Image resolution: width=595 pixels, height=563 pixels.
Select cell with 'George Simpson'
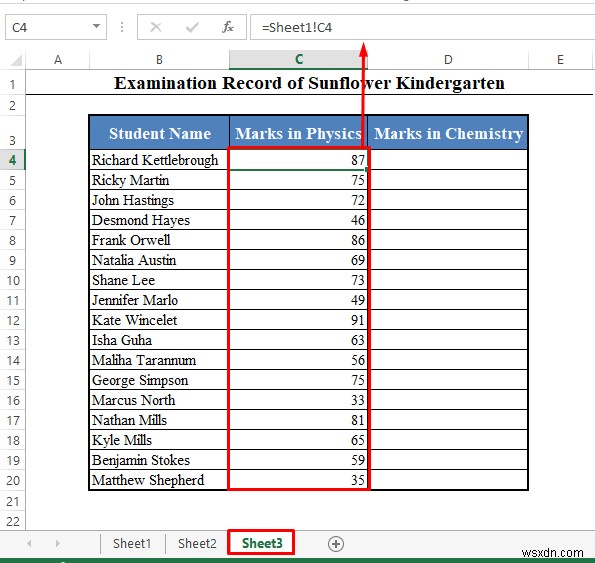[x=159, y=380]
